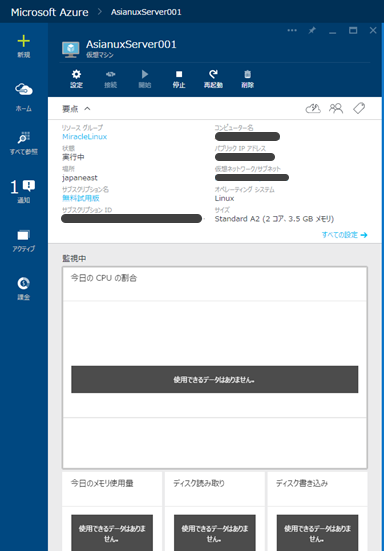Screen dimensions: 384x551
Task: Collapse the Essentials (要点) section chevron
Action: [87, 109]
